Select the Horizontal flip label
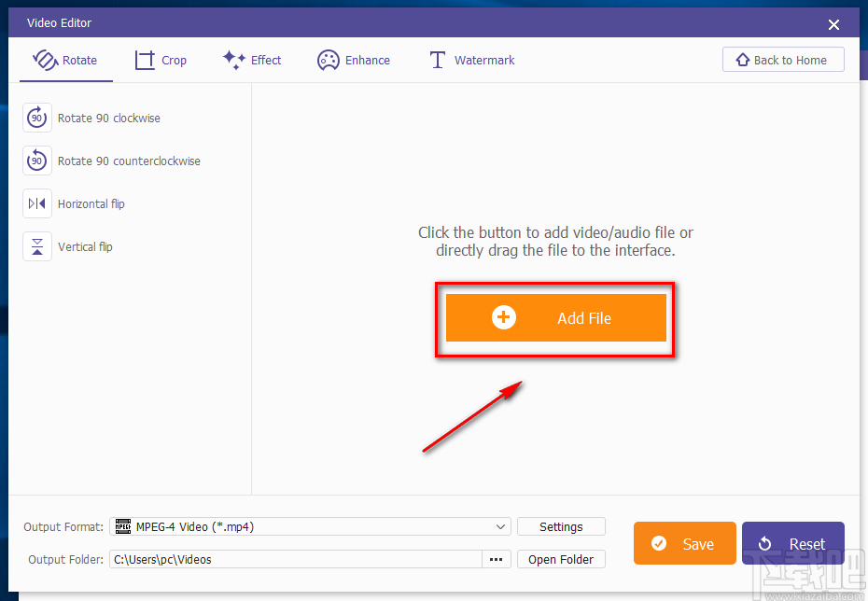This screenshot has width=868, height=601. point(91,204)
